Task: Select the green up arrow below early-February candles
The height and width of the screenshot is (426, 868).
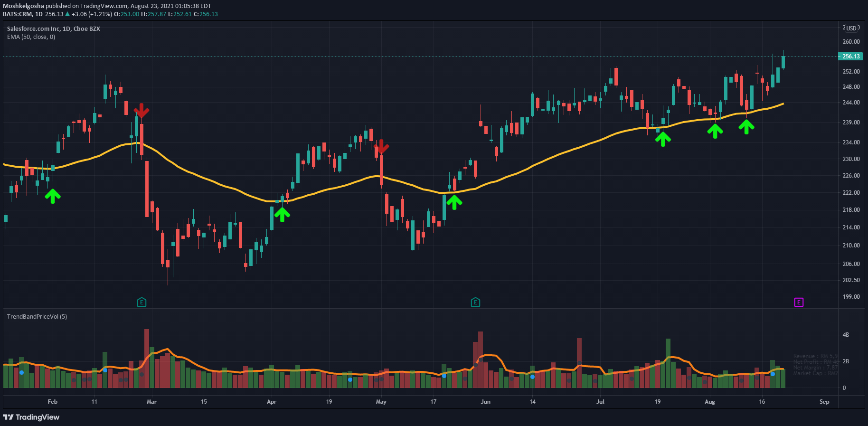Action: point(53,196)
